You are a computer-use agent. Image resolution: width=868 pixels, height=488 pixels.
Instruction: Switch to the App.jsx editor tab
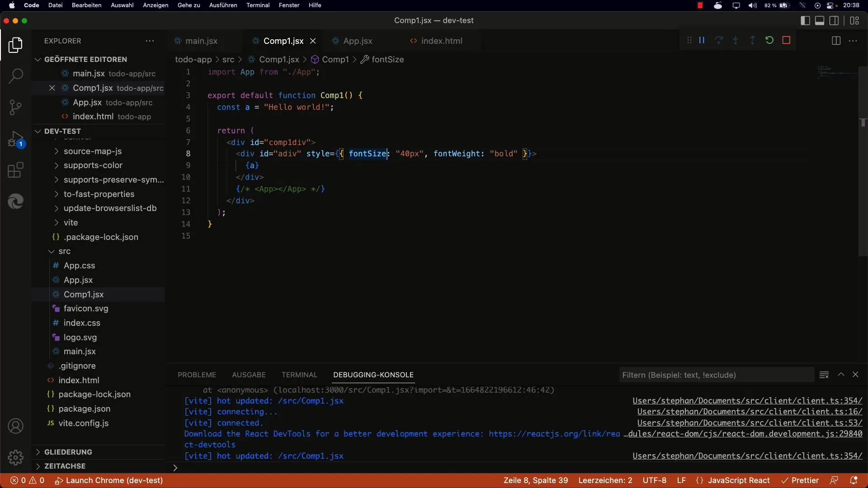[358, 41]
